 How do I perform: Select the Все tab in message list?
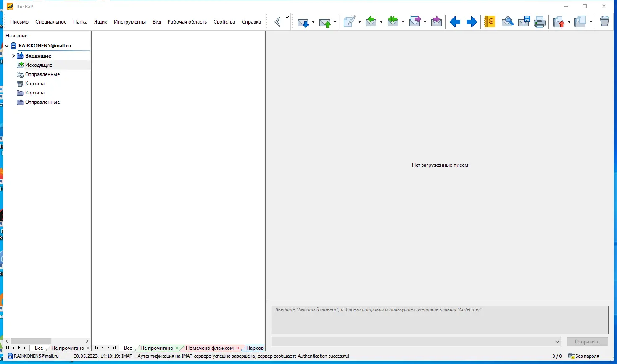128,348
